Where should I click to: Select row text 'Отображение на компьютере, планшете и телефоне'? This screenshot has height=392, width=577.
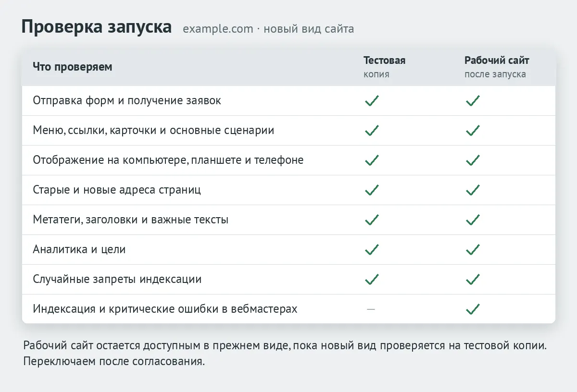[x=168, y=160]
